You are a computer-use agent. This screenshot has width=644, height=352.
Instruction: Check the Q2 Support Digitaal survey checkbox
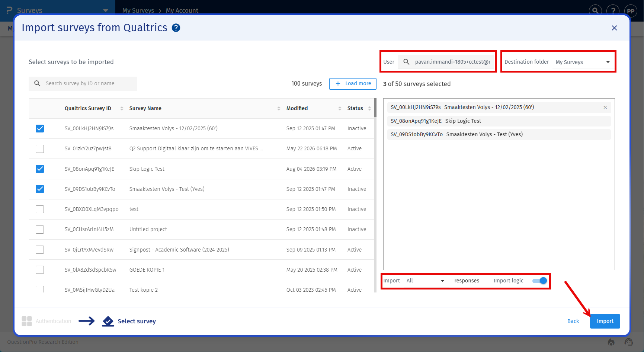point(40,149)
